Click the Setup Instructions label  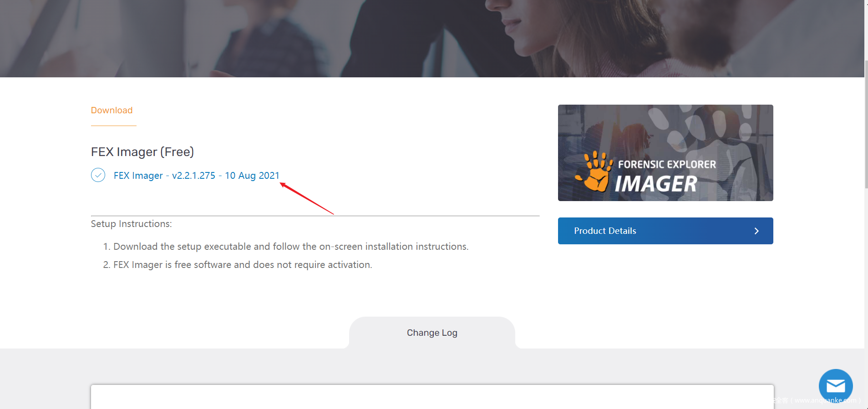click(x=132, y=224)
